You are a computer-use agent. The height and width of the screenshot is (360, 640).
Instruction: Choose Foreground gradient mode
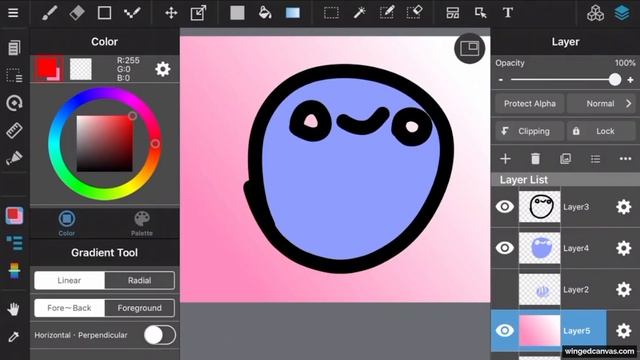(x=140, y=308)
